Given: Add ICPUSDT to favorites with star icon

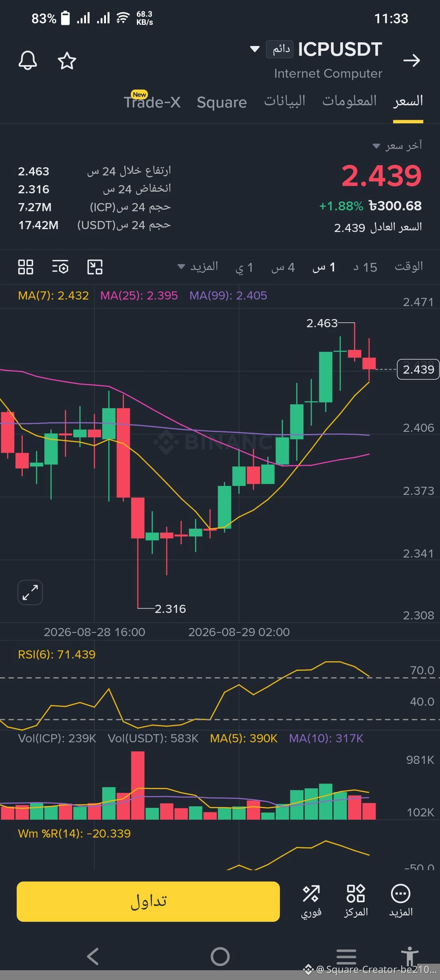Looking at the screenshot, I should click(67, 61).
